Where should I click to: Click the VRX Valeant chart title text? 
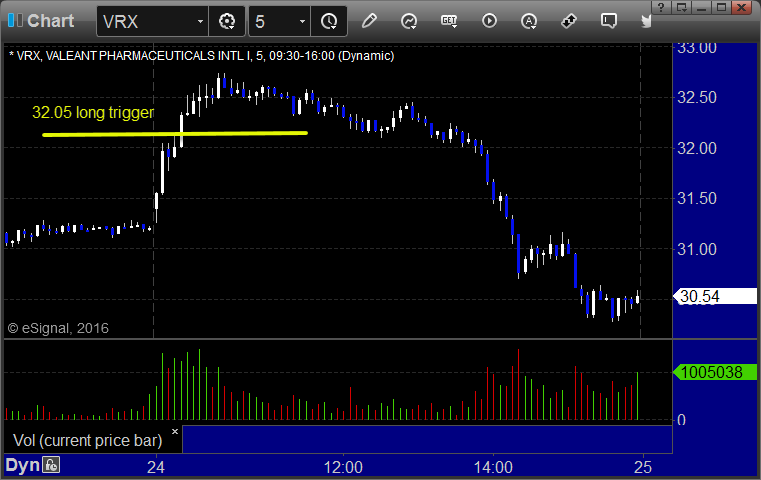[201, 56]
